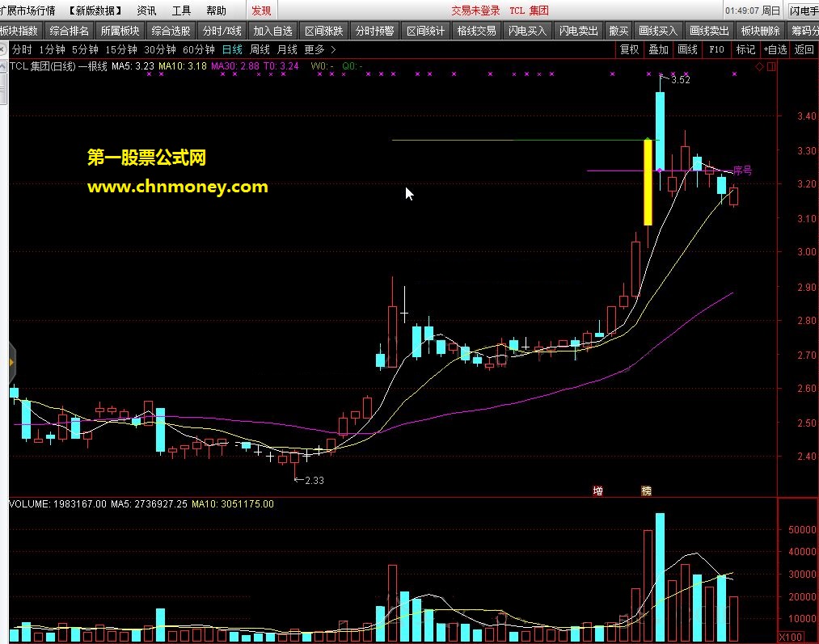This screenshot has width=819, height=644.
Task: Click the 筹码分布 toolbar button at the far right
Action: [x=804, y=31]
